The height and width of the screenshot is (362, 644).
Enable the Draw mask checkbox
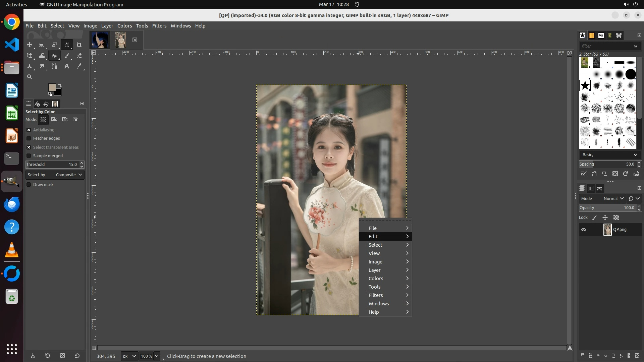(29, 185)
